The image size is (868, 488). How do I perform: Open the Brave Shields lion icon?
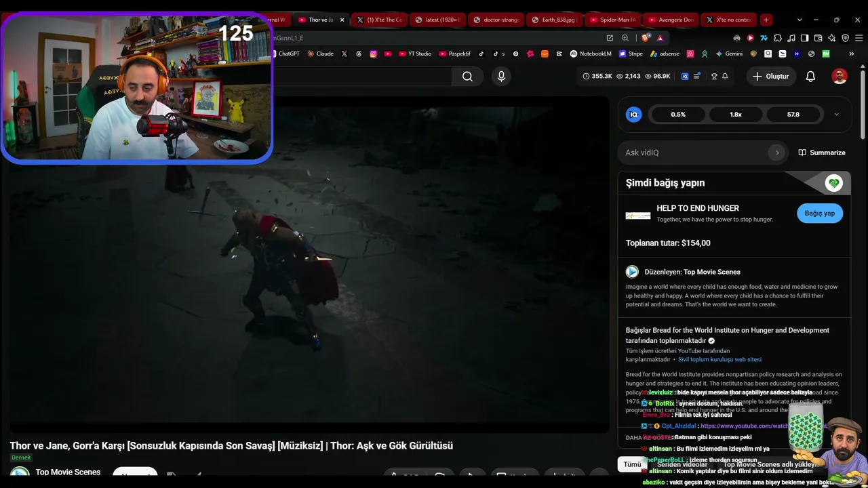coord(646,38)
